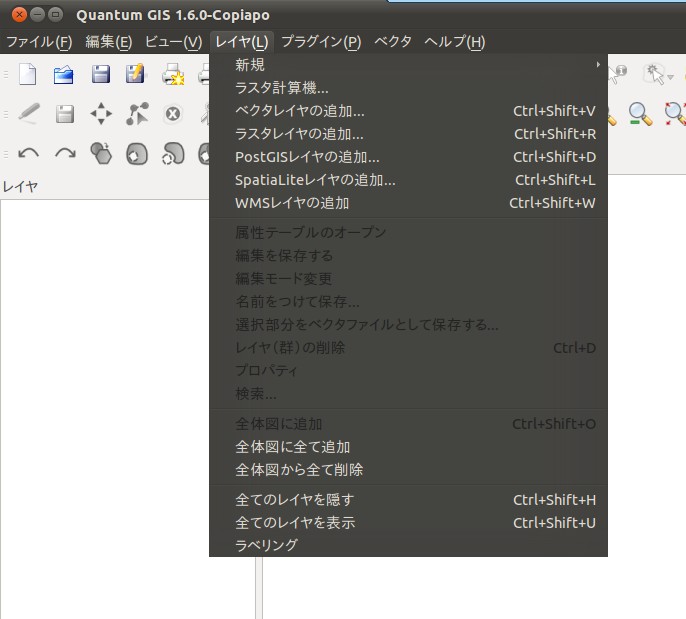Select 全体図に全て追加 menu item
The height and width of the screenshot is (619, 686).
pyautogui.click(x=408, y=447)
